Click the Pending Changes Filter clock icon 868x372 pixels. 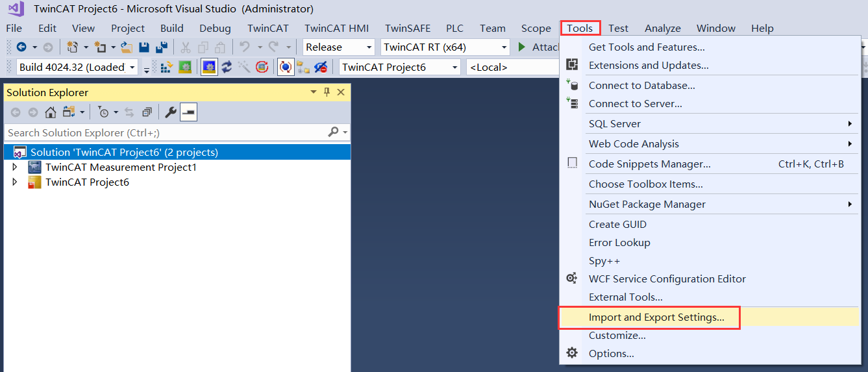(x=104, y=112)
